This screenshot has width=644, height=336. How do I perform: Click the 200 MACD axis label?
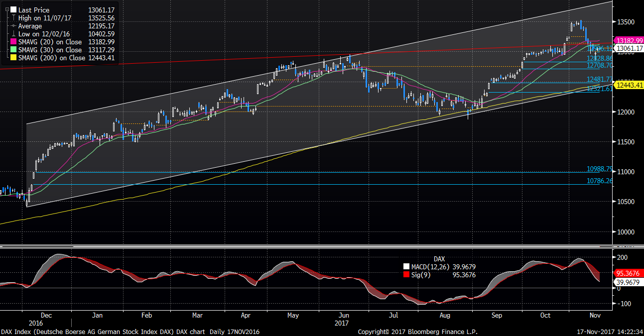622,257
